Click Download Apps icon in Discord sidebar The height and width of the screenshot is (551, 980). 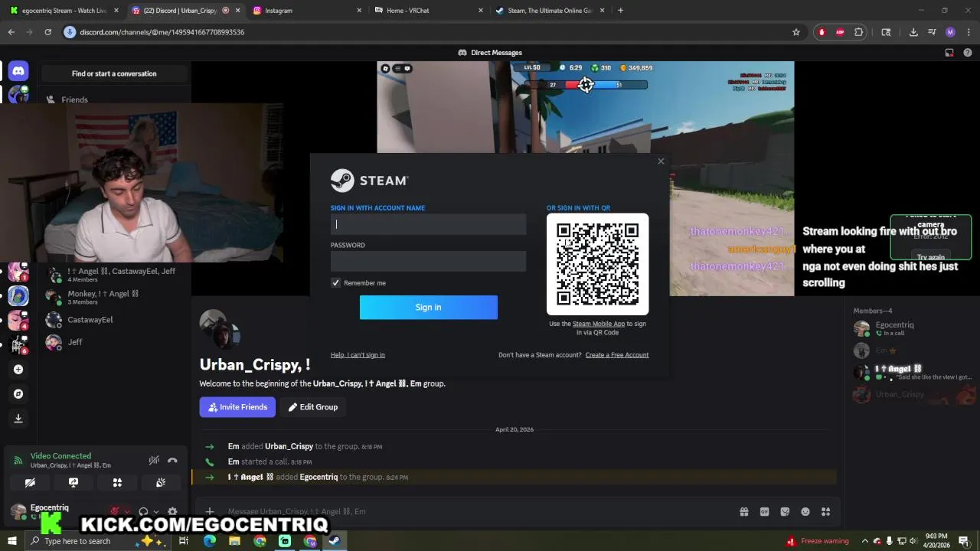(18, 419)
